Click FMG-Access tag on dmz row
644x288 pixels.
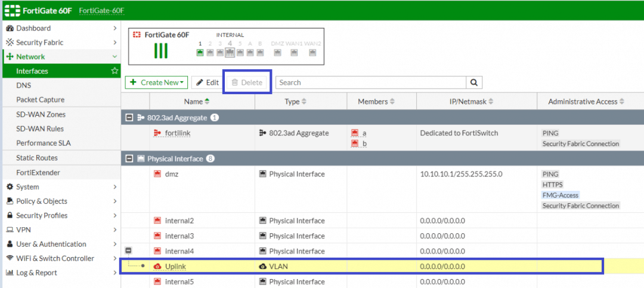point(560,195)
